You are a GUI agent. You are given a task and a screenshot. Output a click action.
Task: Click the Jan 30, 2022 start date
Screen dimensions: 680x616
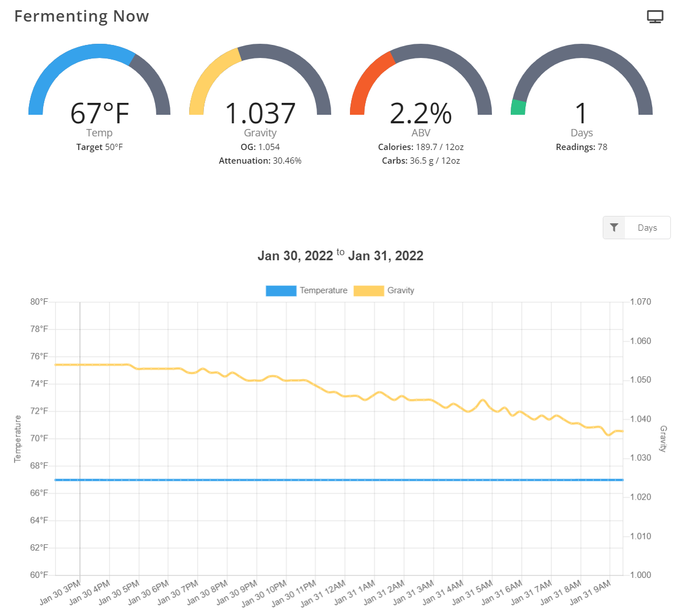295,256
